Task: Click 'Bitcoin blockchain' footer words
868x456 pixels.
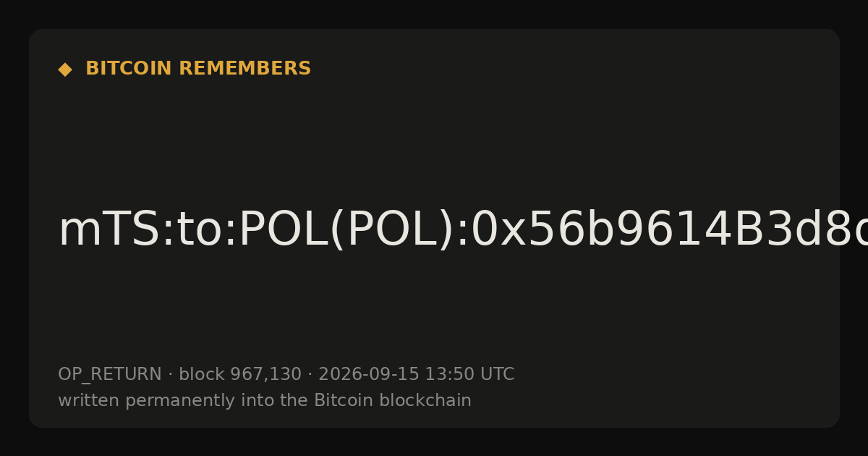Action: (x=393, y=400)
